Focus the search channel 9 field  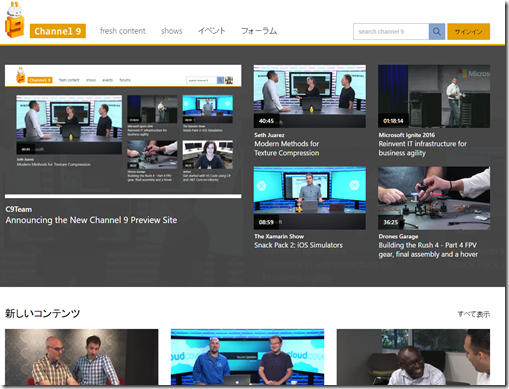(x=391, y=32)
